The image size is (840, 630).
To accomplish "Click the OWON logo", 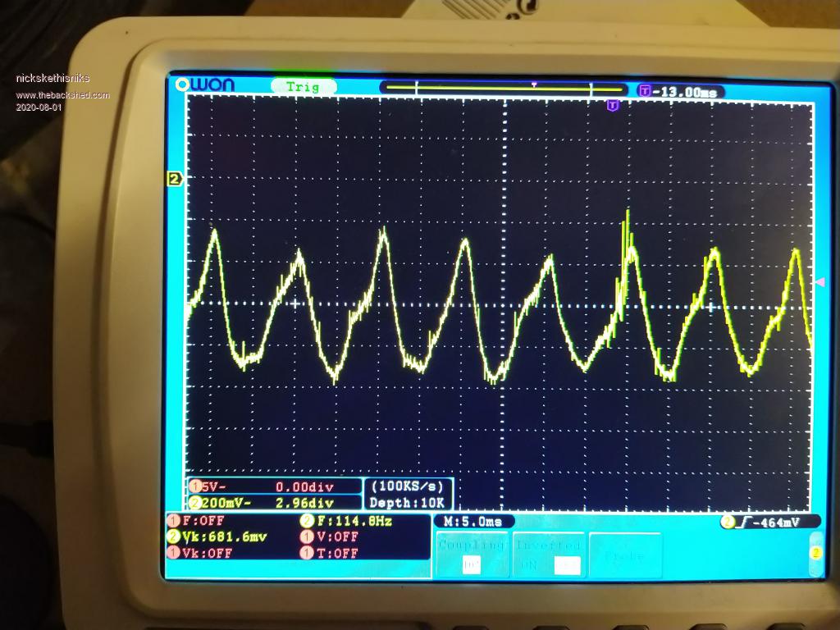I will (205, 84).
